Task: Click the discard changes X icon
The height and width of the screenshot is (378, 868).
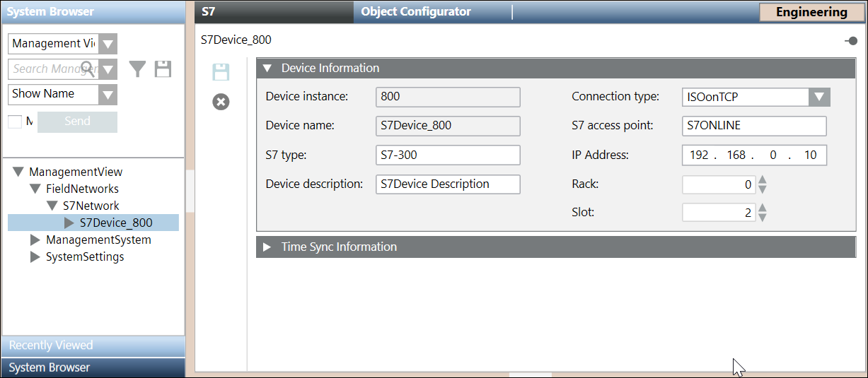Action: click(x=221, y=102)
